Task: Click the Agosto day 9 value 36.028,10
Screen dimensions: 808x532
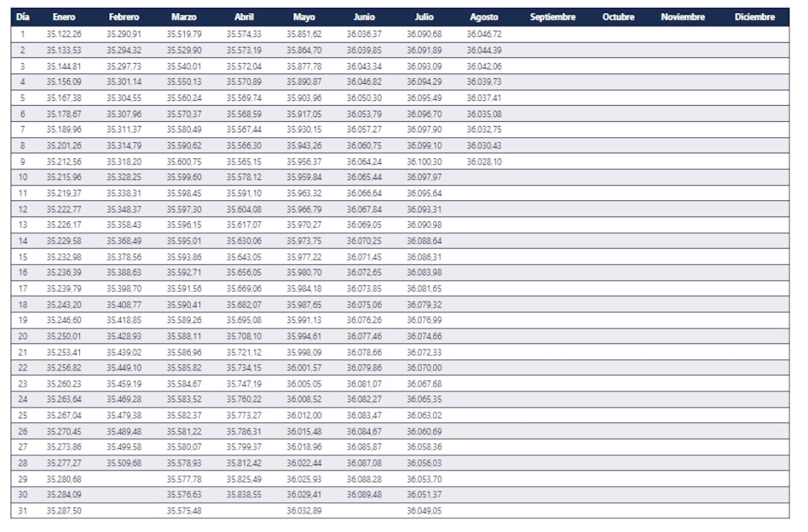Action: 484,161
